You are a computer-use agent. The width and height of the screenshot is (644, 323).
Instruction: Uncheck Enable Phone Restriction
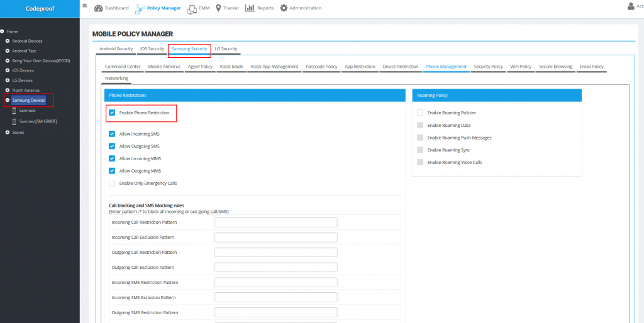point(112,112)
